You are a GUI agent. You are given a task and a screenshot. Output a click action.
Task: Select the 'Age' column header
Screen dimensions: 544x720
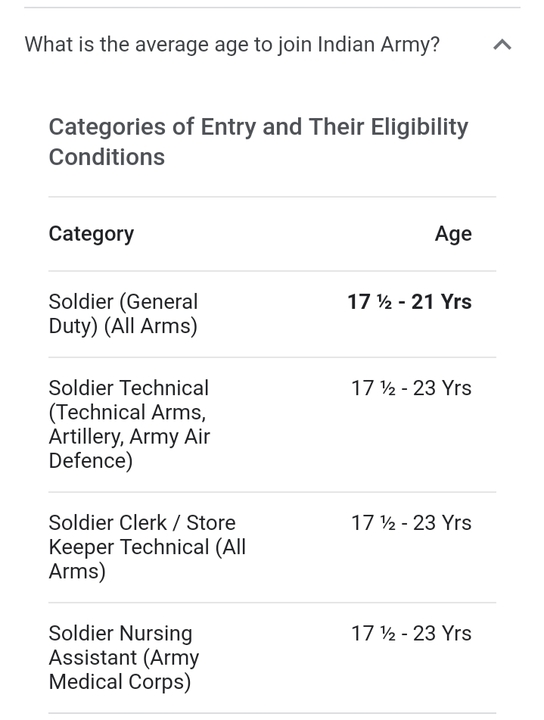pyautogui.click(x=453, y=234)
